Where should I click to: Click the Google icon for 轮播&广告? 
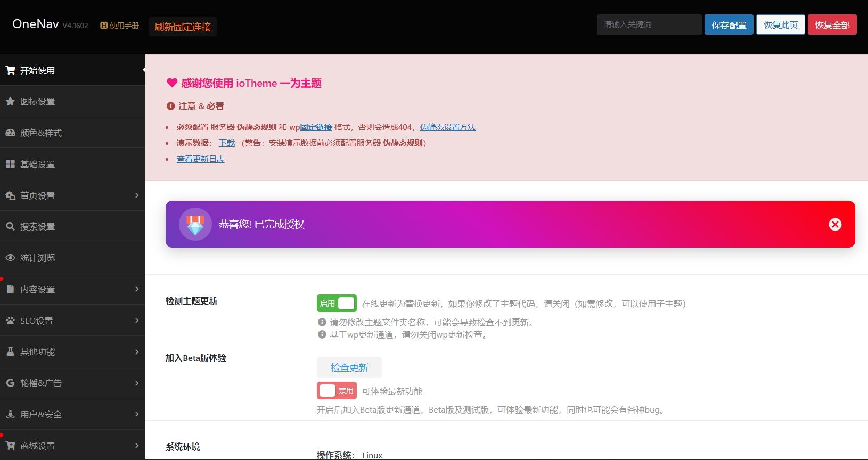click(x=10, y=383)
